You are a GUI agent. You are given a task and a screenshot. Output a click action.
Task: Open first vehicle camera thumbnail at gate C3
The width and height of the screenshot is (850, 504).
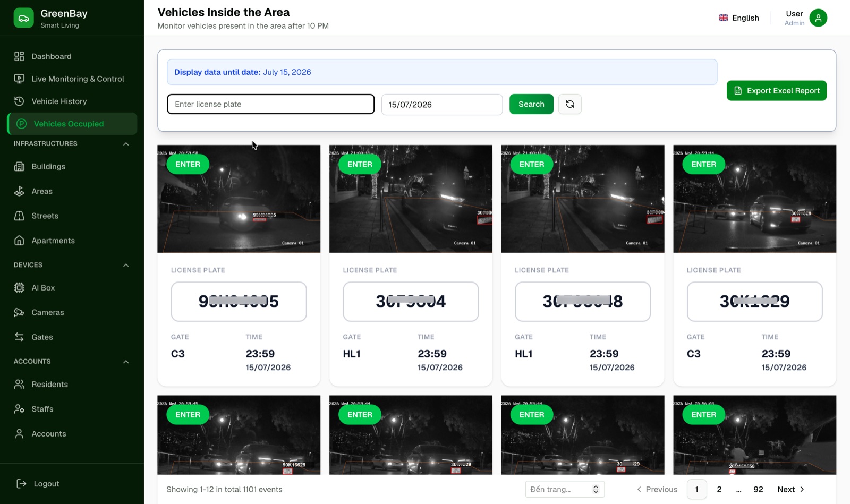coord(239,199)
